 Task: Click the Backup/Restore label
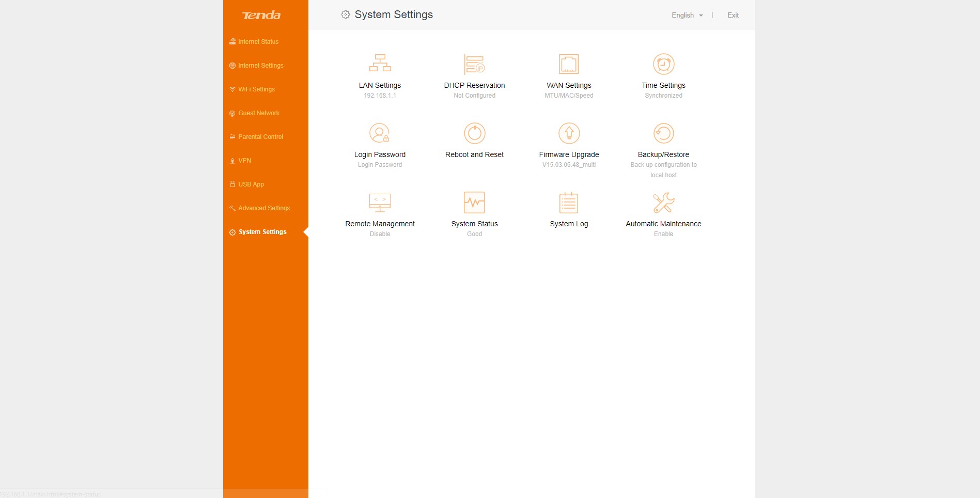coord(663,154)
